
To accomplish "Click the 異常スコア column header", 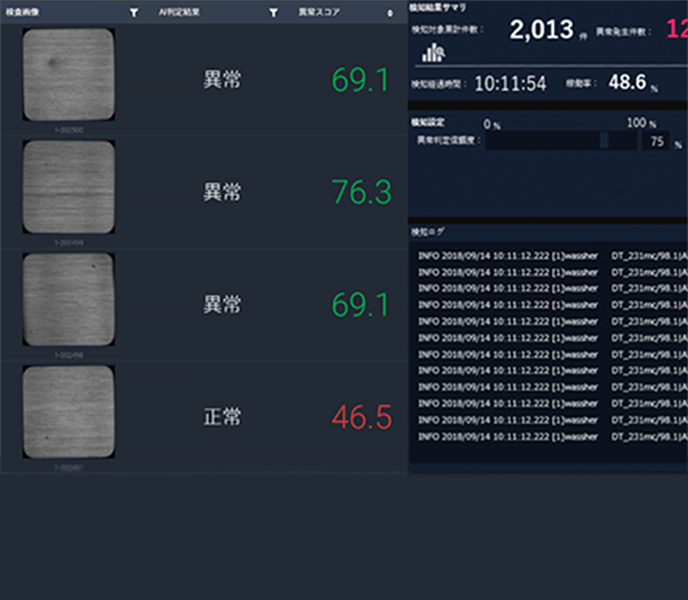I will [x=318, y=13].
